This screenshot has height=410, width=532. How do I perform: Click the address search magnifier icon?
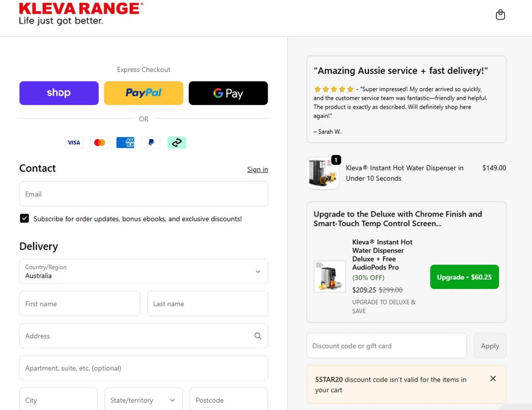258,336
